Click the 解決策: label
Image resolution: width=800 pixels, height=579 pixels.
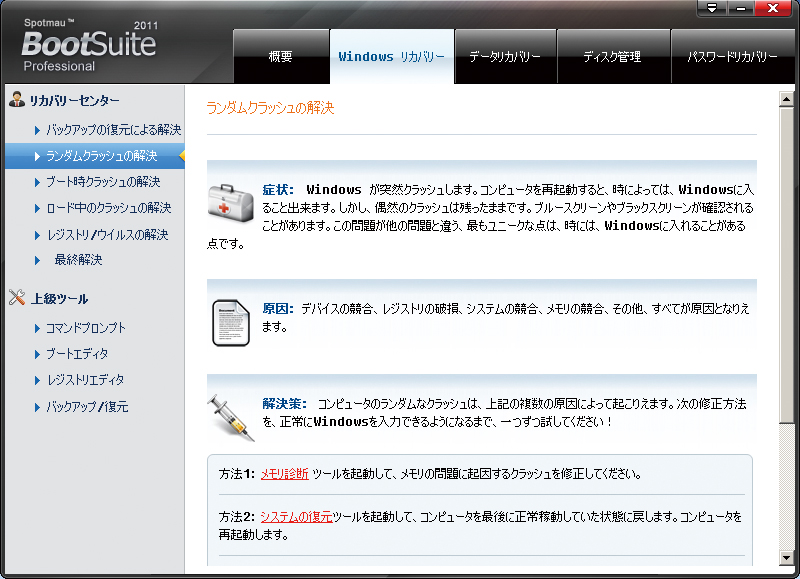[x=285, y=404]
